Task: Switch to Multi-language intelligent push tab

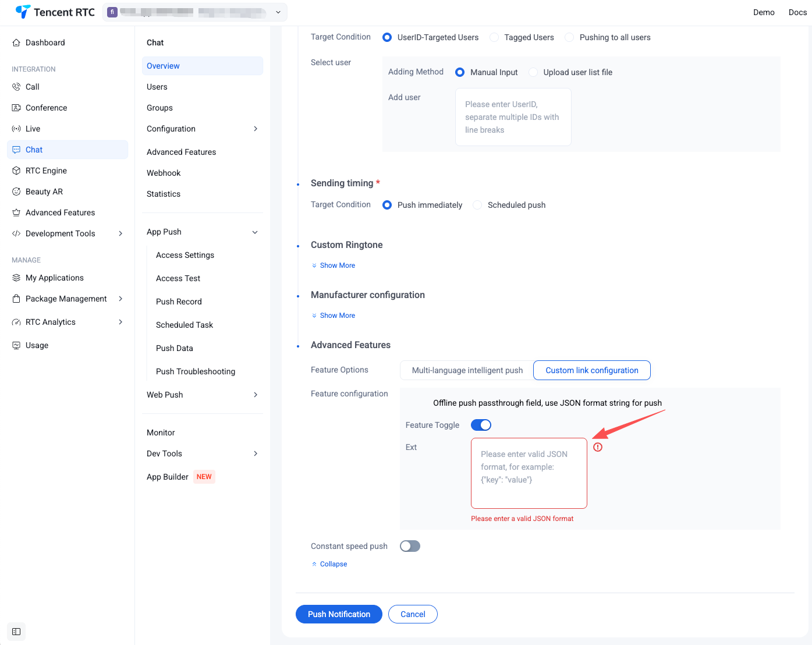Action: click(467, 370)
